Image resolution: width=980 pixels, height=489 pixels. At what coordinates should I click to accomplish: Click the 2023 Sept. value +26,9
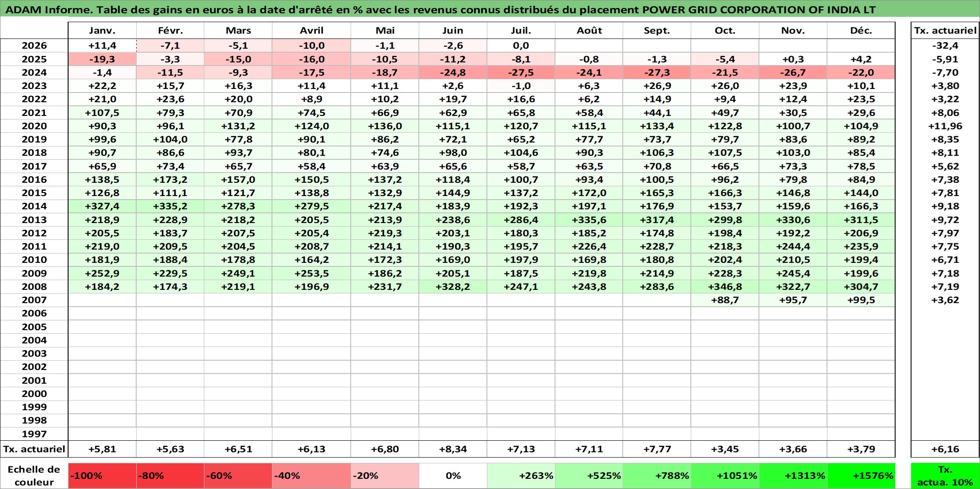tap(657, 86)
